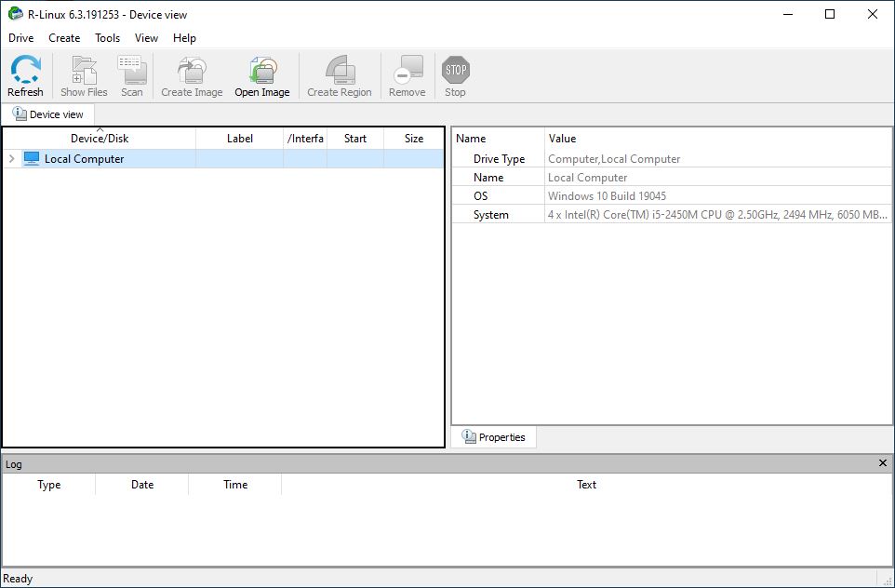Click the R-Linux app icon in title bar

point(16,14)
